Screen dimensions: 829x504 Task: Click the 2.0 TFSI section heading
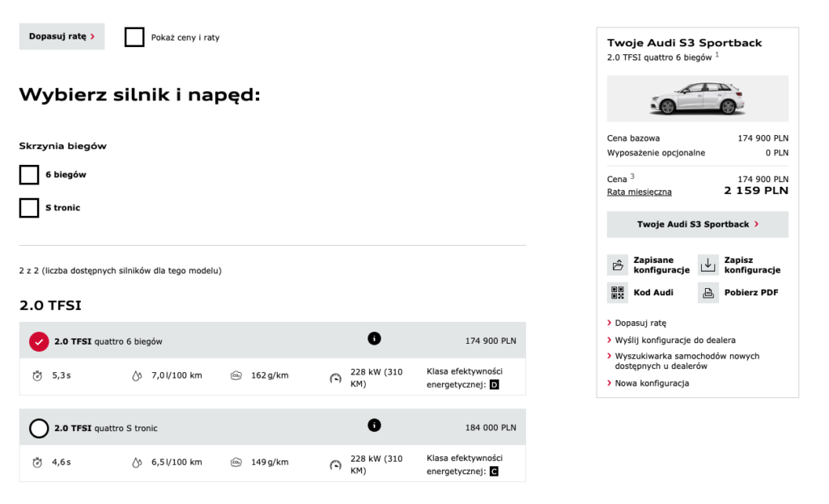50,305
